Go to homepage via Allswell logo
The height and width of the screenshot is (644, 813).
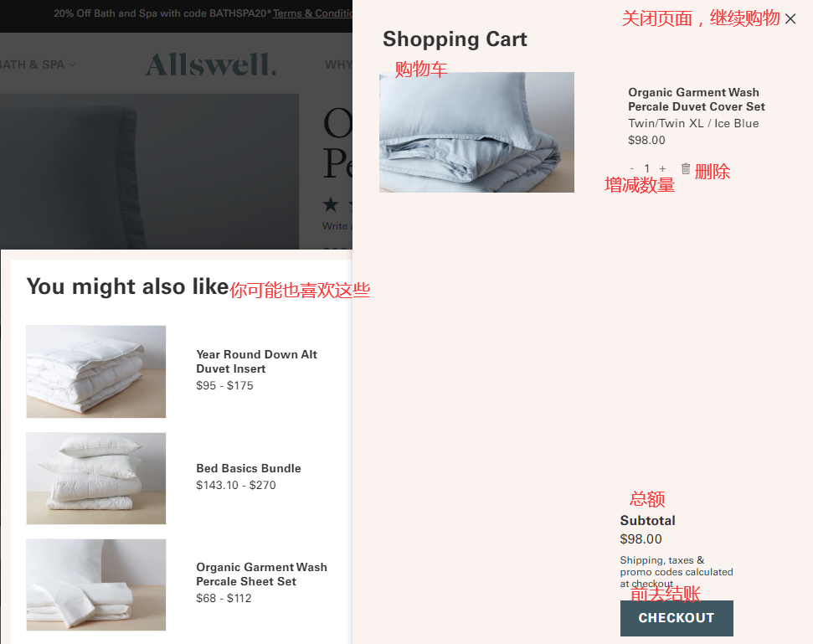tap(210, 64)
